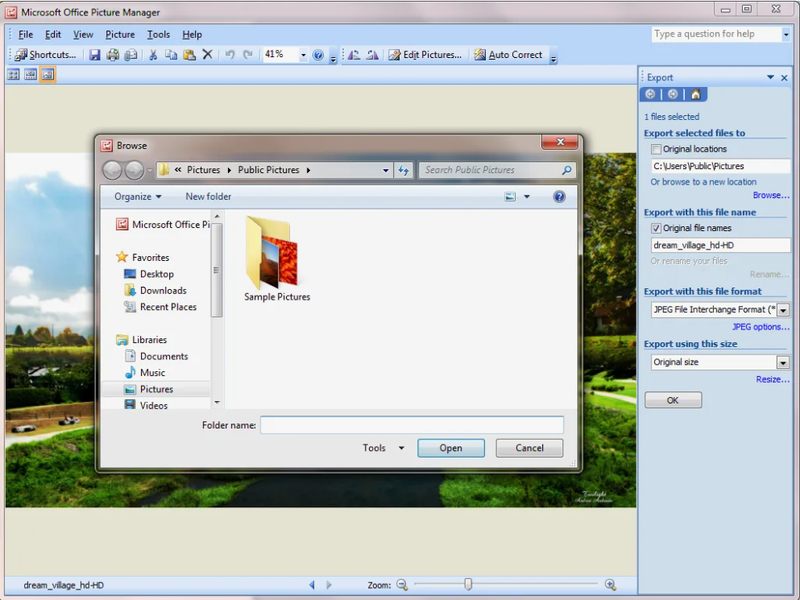The height and width of the screenshot is (600, 800).
Task: Click the Print icon in toolbar
Action: pyautogui.click(x=113, y=55)
